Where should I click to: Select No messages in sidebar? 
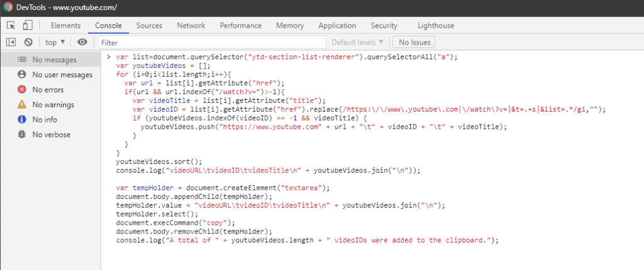coord(51,60)
